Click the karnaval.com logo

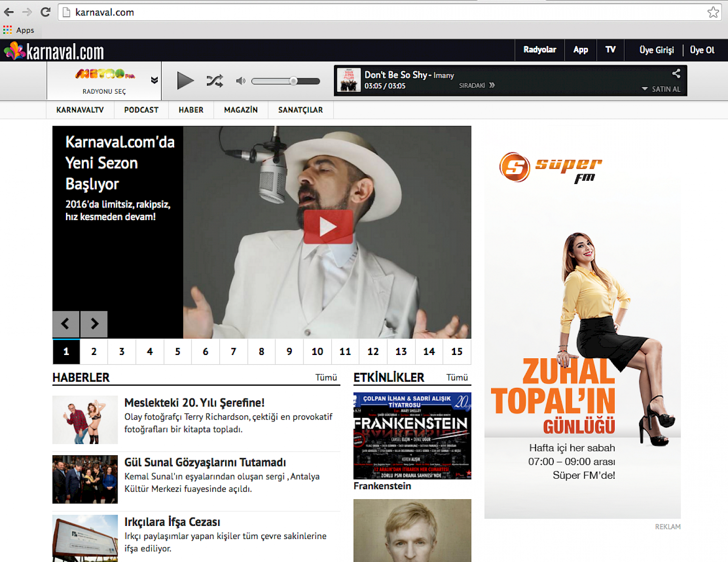pos(54,51)
